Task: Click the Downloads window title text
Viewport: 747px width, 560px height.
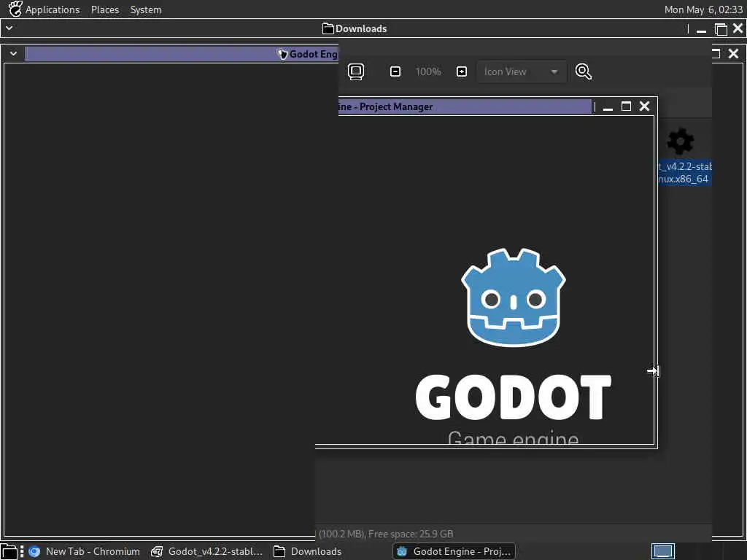Action: coord(360,28)
